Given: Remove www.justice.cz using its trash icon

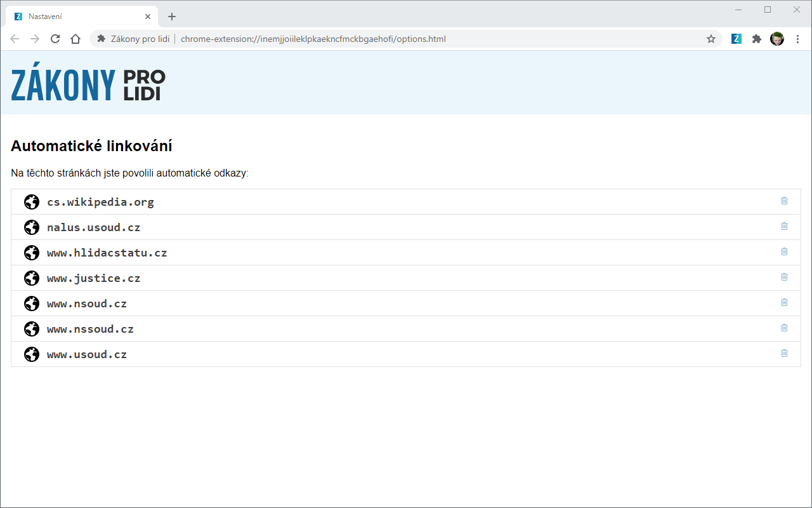Looking at the screenshot, I should coord(784,277).
